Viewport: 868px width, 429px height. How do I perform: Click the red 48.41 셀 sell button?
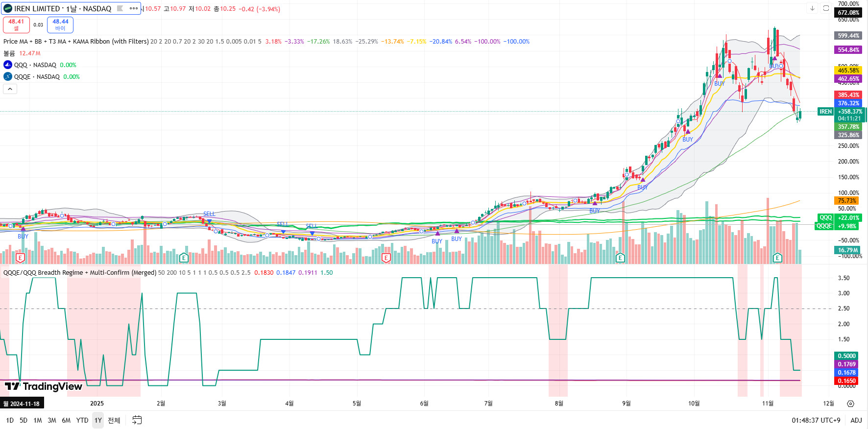point(16,24)
